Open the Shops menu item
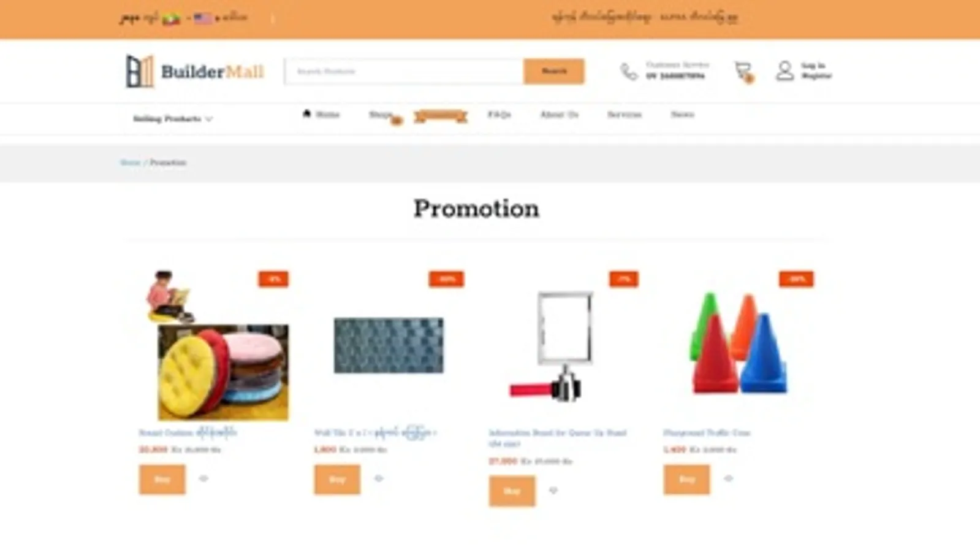The height and width of the screenshot is (552, 980). pos(381,115)
